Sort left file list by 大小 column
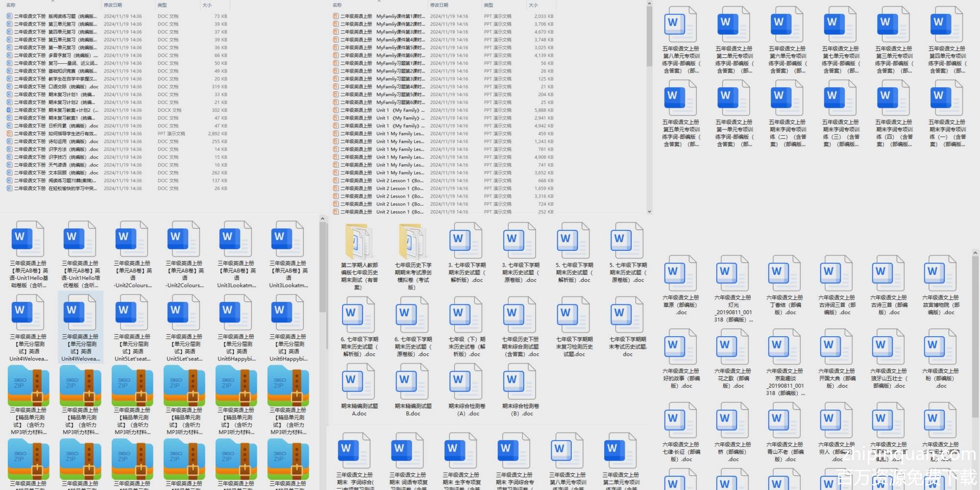The image size is (980, 490). 207,5
